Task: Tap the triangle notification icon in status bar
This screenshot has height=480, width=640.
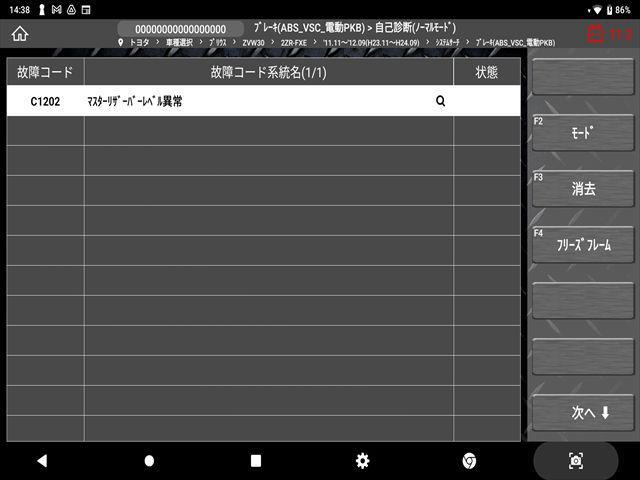Action: click(x=71, y=10)
